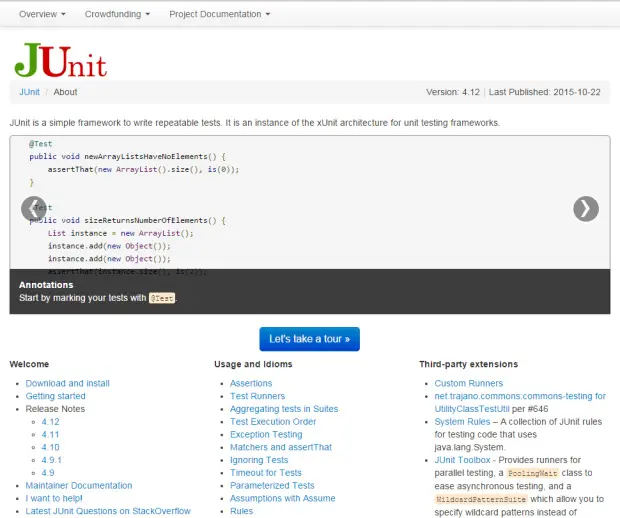
Task: Go to previous carousel slide arrow
Action: 34,209
